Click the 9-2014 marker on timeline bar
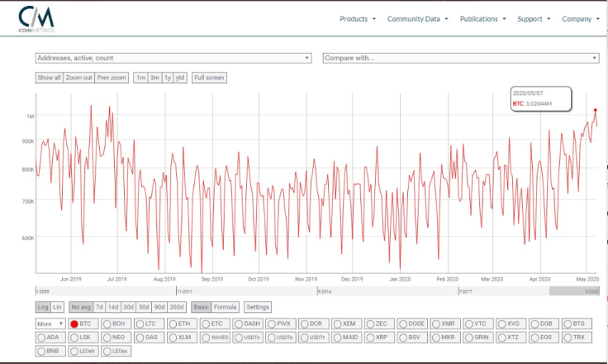 pos(325,291)
